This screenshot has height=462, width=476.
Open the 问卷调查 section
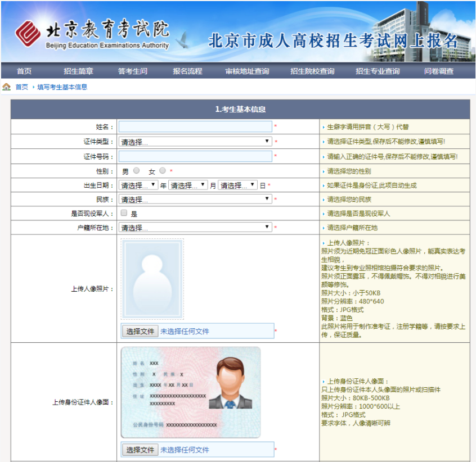pos(438,71)
